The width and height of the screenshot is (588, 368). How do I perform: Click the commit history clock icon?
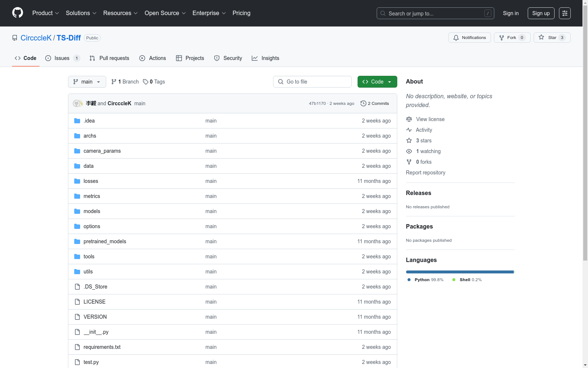click(363, 103)
